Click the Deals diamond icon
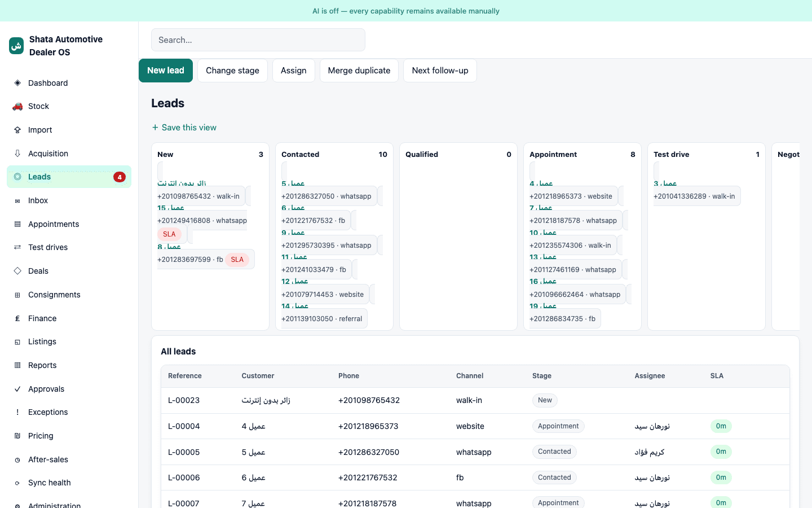Viewport: 812px width, 508px height. tap(17, 271)
